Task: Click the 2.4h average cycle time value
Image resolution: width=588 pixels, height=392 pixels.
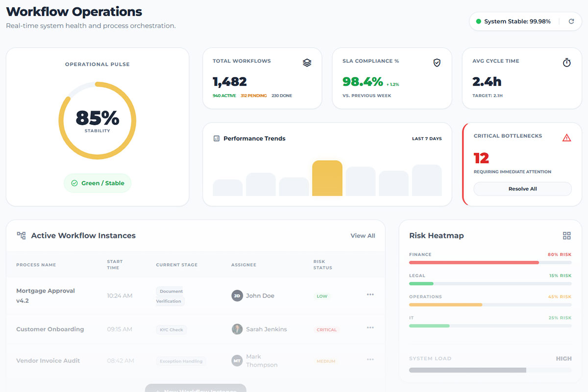Action: point(487,81)
